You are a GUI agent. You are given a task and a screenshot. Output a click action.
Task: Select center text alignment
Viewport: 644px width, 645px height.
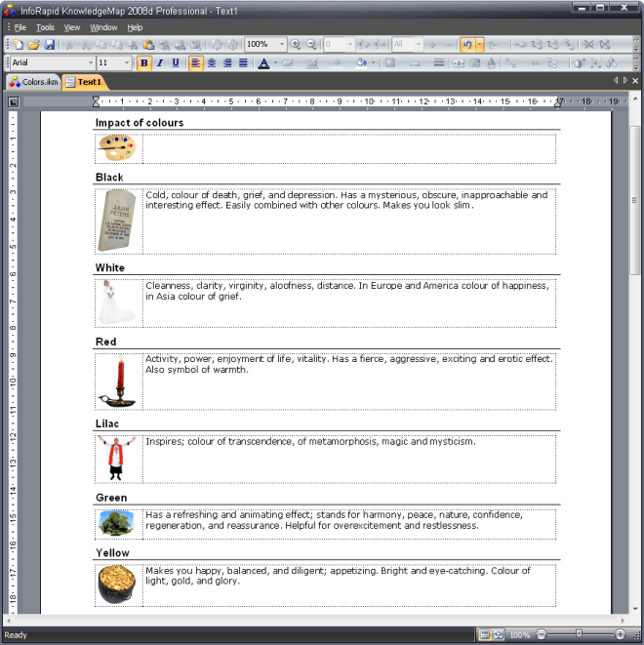tap(212, 63)
